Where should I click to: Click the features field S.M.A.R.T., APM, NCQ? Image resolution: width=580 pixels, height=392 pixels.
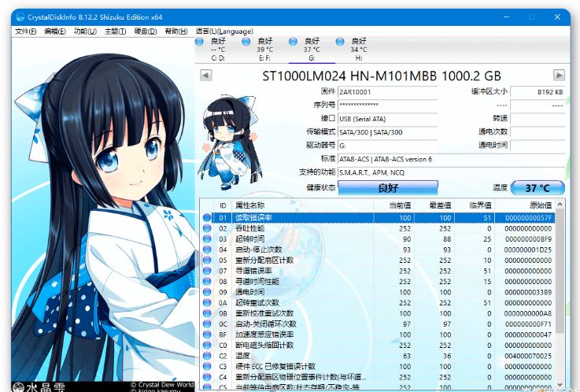coord(451,172)
